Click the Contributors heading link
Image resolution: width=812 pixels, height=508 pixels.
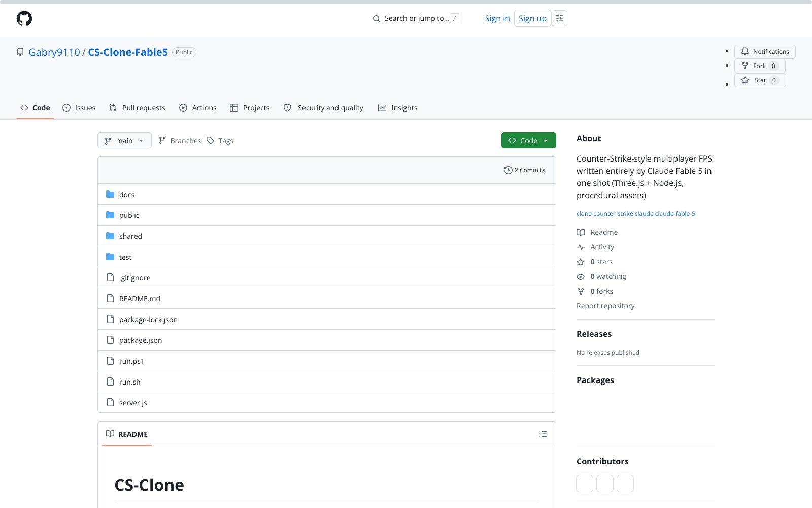(x=602, y=461)
